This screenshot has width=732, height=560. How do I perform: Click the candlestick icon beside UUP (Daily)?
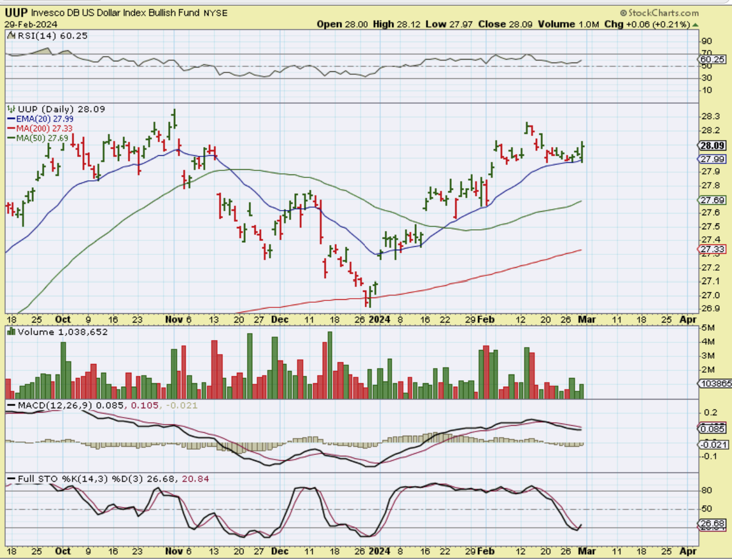coord(11,109)
